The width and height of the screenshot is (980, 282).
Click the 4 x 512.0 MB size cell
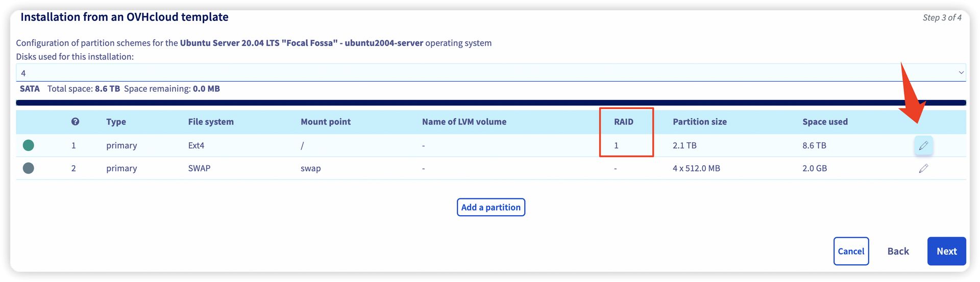click(x=696, y=168)
